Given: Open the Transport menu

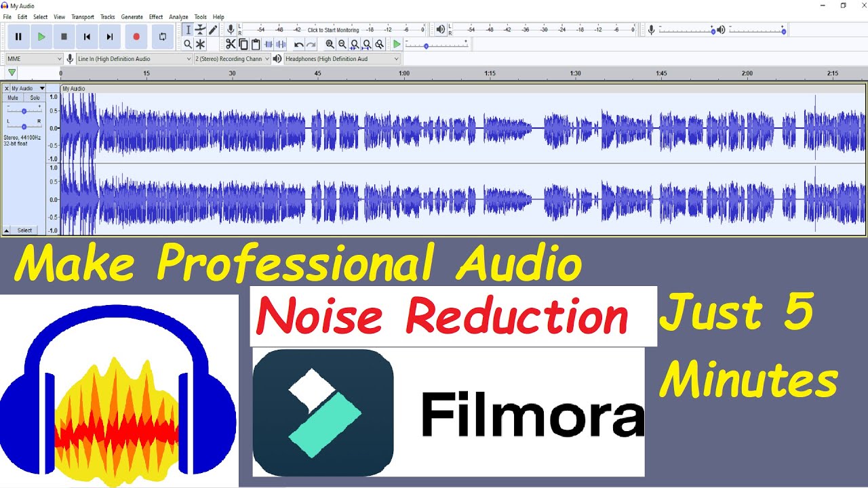Looking at the screenshot, I should pyautogui.click(x=83, y=17).
